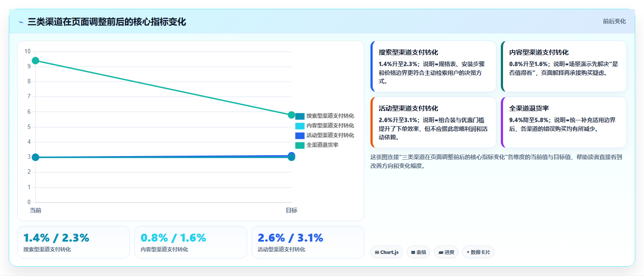Click the y-axis value 10
Viewport: 644px width, 276px height.
point(27,52)
